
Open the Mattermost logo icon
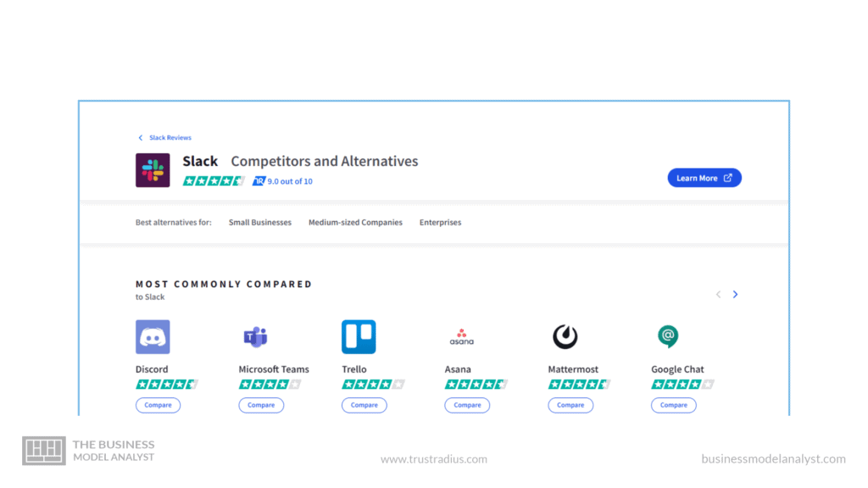(x=565, y=336)
